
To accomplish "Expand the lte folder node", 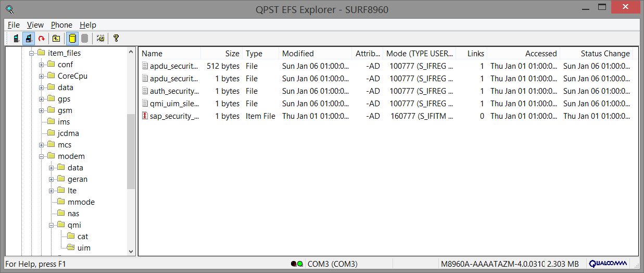I will (51, 191).
